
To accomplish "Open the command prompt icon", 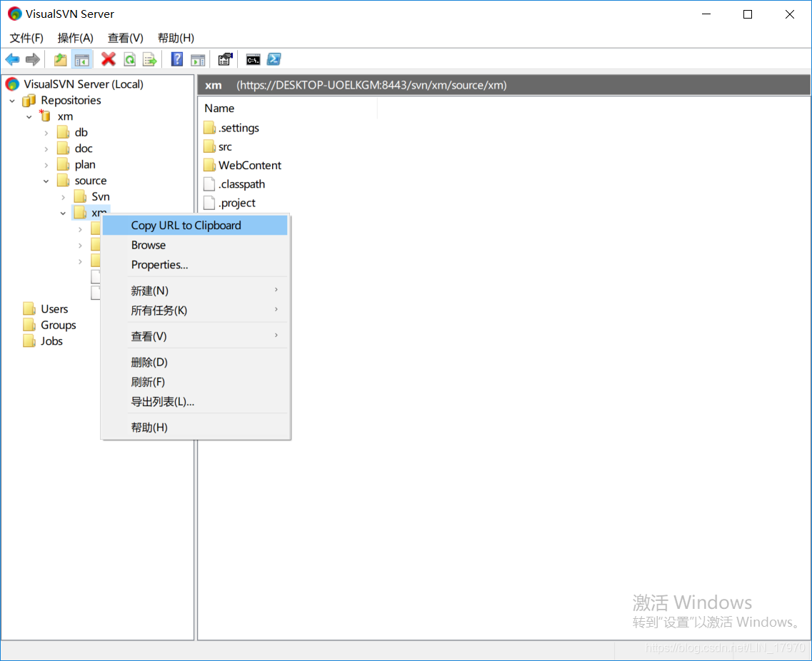I will pos(254,59).
